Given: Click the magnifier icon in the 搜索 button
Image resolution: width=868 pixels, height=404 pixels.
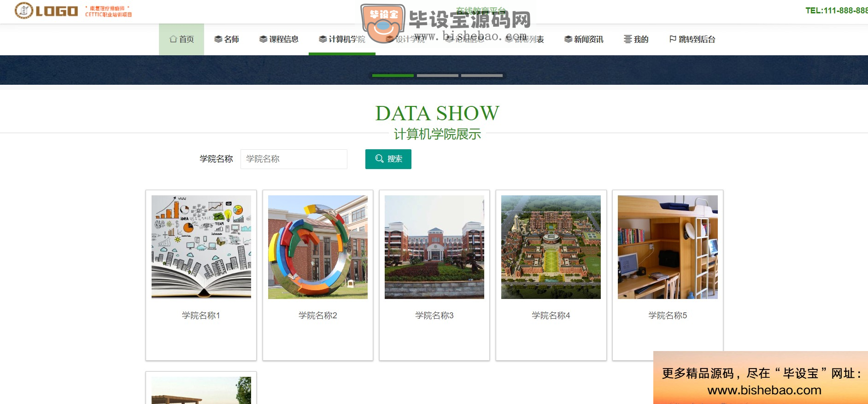Looking at the screenshot, I should click(380, 158).
